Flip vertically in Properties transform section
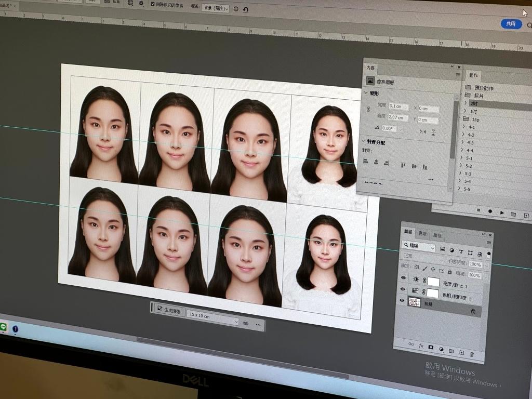 pos(433,132)
